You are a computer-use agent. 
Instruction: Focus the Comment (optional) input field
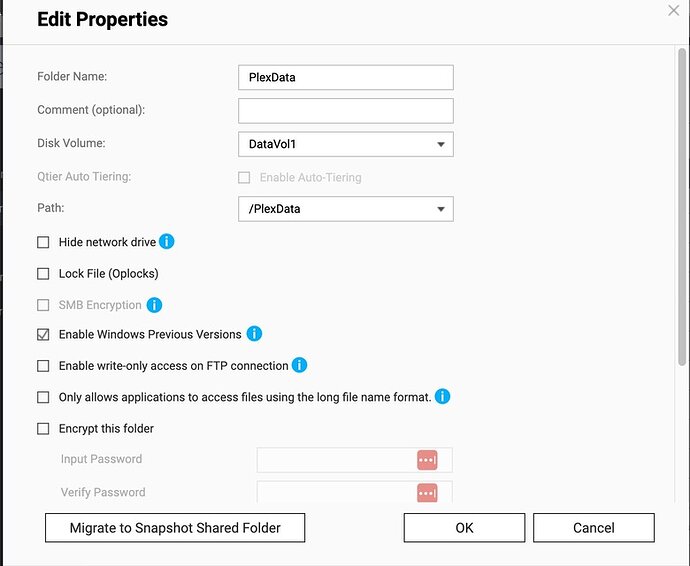(345, 110)
